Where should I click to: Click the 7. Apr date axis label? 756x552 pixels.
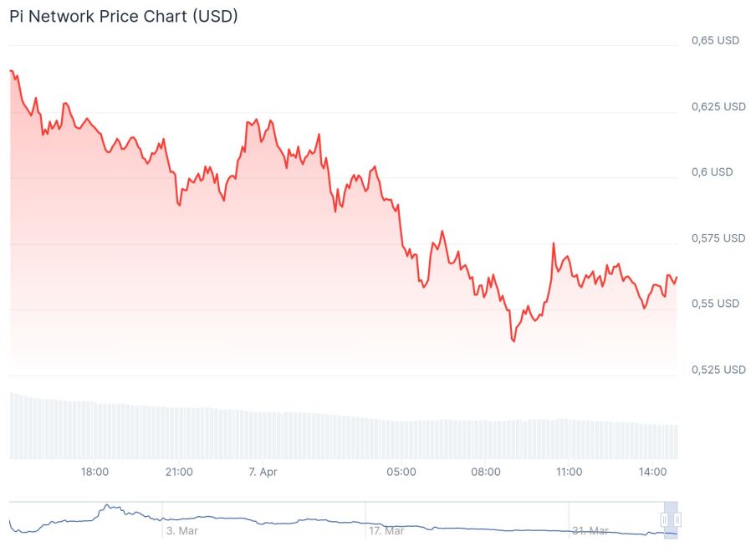[263, 472]
